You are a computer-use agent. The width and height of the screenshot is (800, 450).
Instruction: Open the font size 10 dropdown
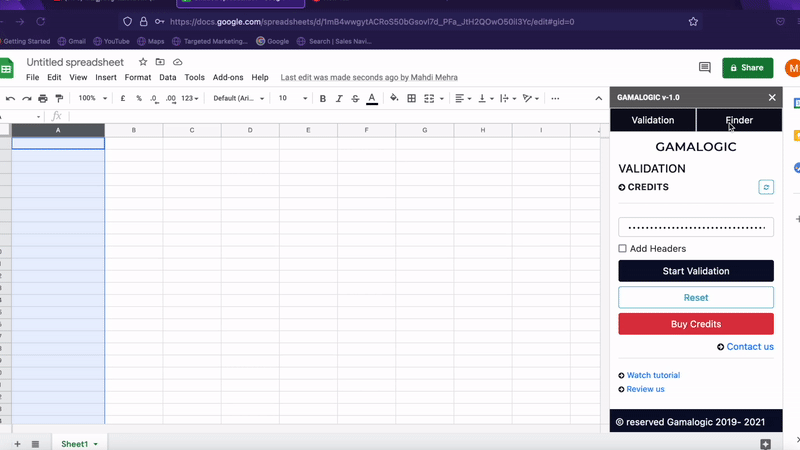[x=293, y=98]
